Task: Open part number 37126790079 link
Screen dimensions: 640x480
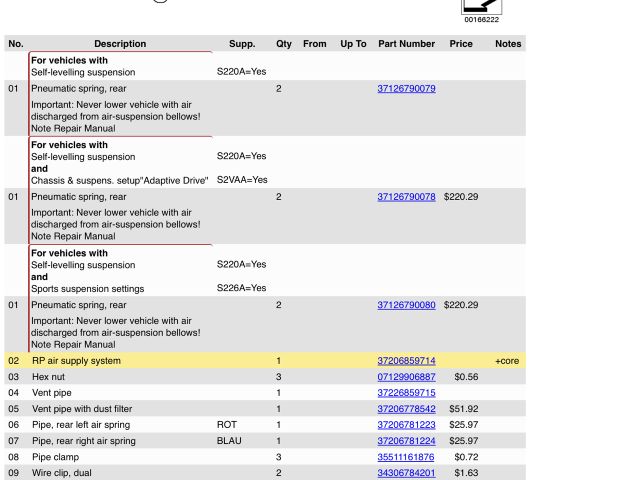Action: (x=406, y=89)
